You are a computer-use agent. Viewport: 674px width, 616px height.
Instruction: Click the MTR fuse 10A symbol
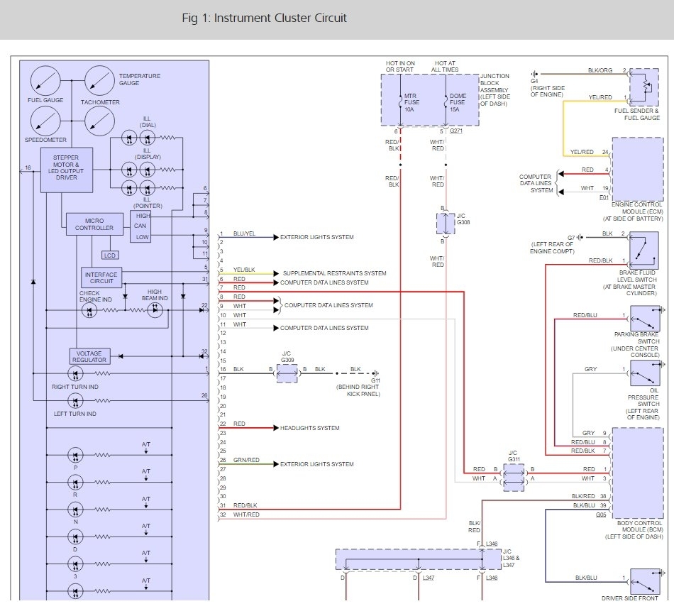(399, 101)
